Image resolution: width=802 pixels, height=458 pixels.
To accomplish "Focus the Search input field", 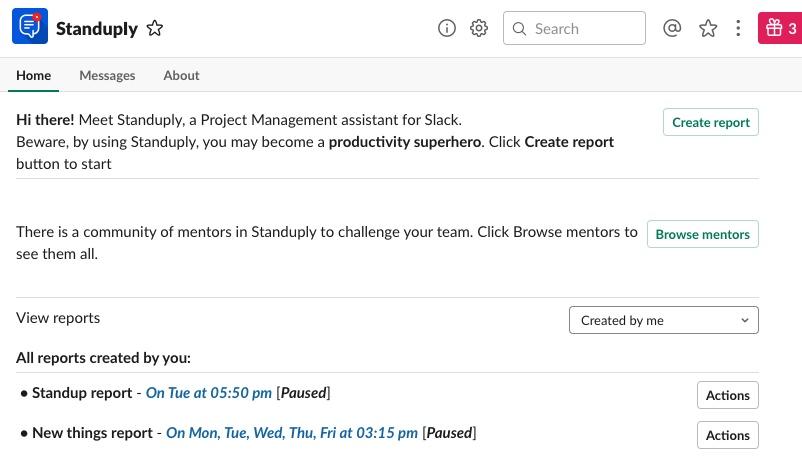I will 574,28.
